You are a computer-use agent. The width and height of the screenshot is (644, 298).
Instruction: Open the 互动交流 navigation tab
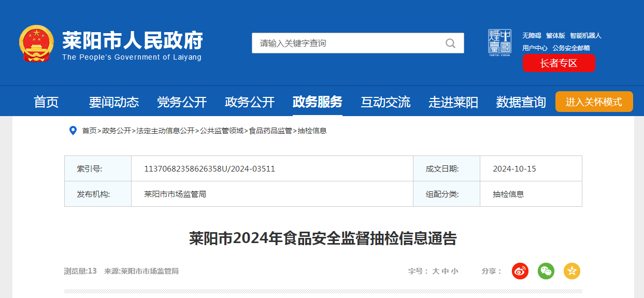coord(385,102)
